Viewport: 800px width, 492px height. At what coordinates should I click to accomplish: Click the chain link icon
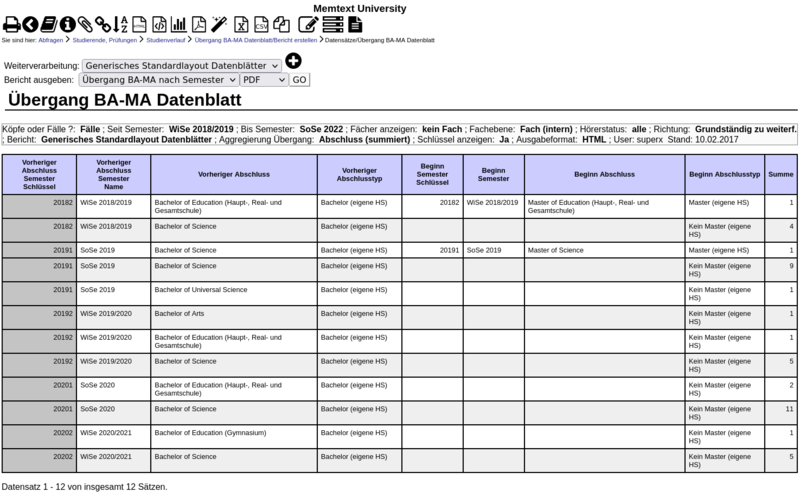click(x=103, y=24)
